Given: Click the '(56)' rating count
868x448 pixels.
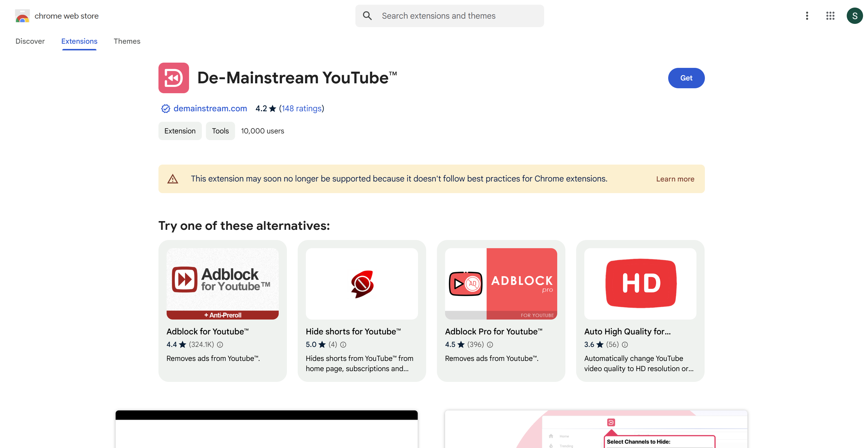Looking at the screenshot, I should coord(612,345).
